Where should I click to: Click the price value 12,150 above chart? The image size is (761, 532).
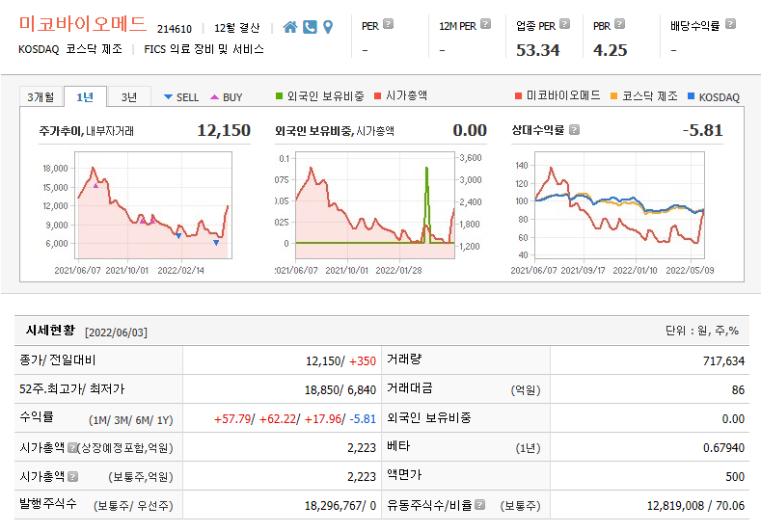(x=224, y=130)
